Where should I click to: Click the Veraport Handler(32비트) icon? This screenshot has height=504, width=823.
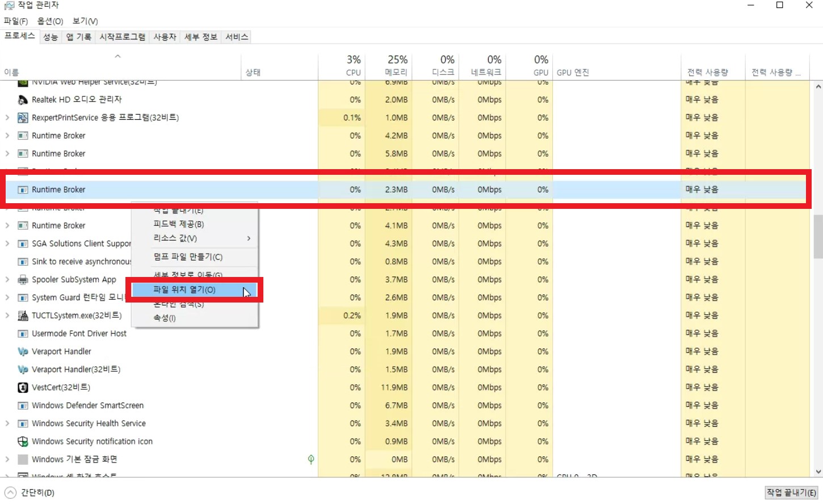coord(23,369)
